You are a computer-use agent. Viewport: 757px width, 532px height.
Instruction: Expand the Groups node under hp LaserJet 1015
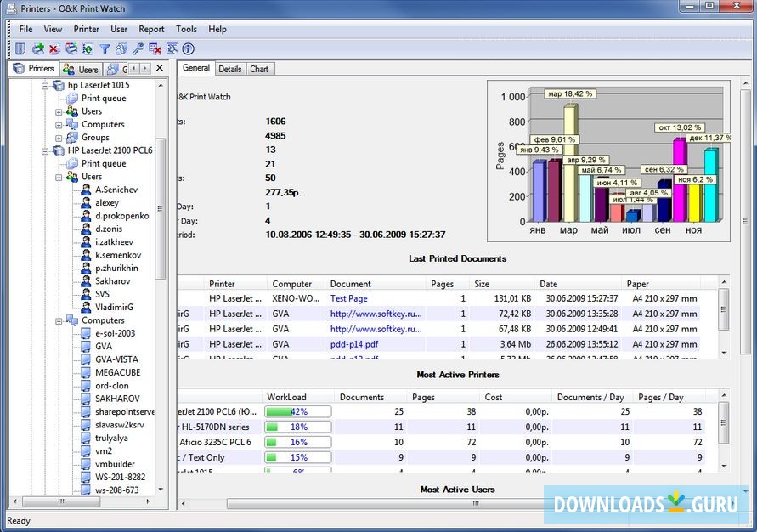pyautogui.click(x=59, y=138)
